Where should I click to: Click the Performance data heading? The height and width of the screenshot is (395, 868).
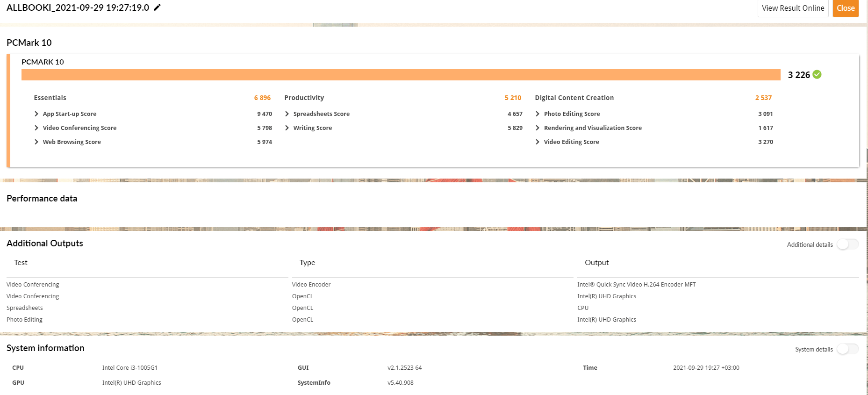point(42,198)
